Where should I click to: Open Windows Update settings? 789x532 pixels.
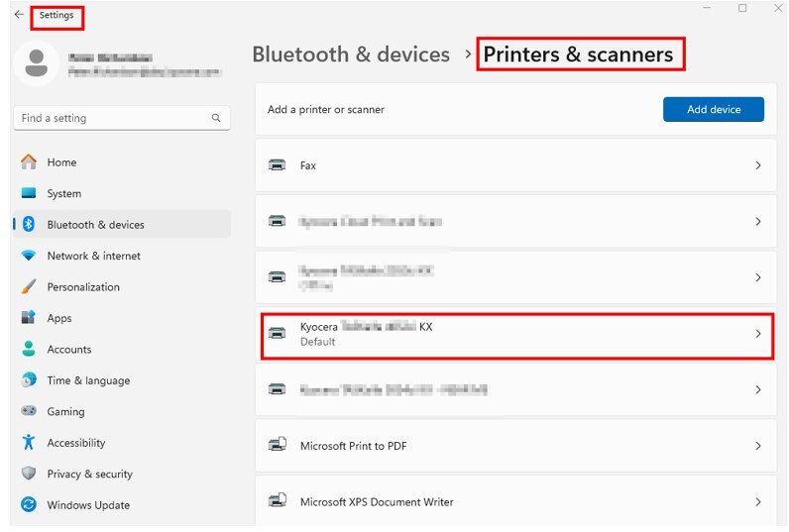[x=122, y=505]
